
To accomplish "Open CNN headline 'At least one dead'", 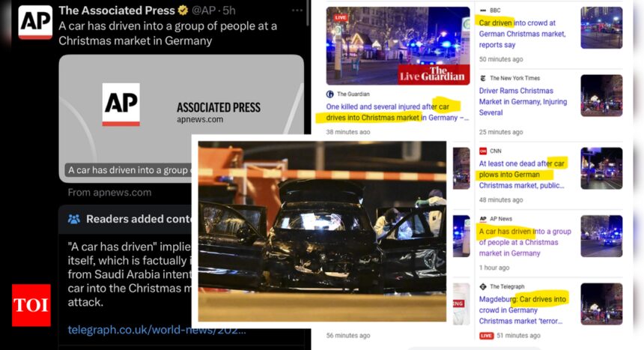I will pyautogui.click(x=523, y=175).
